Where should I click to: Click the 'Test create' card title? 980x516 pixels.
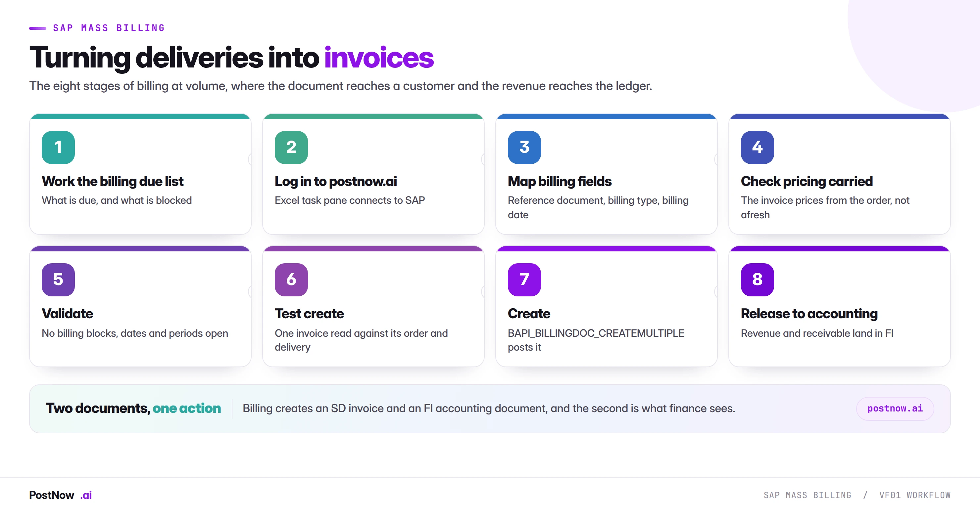click(x=309, y=314)
